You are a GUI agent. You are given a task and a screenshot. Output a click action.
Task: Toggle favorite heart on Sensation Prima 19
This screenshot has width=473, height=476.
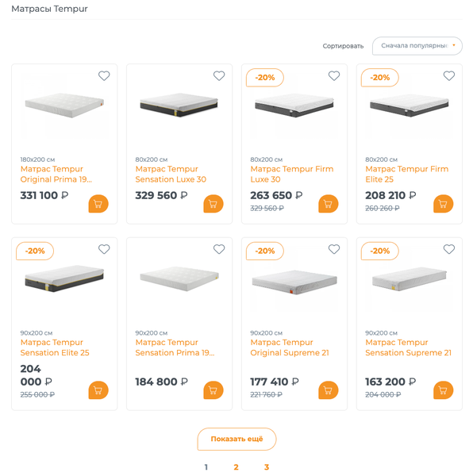219,249
